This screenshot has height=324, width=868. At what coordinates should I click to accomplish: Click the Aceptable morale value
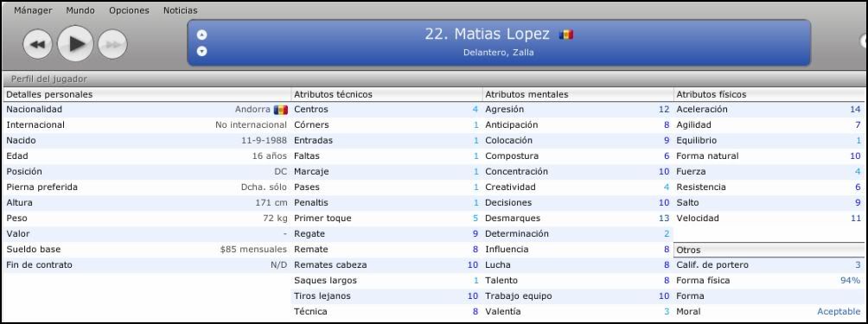pos(839,311)
